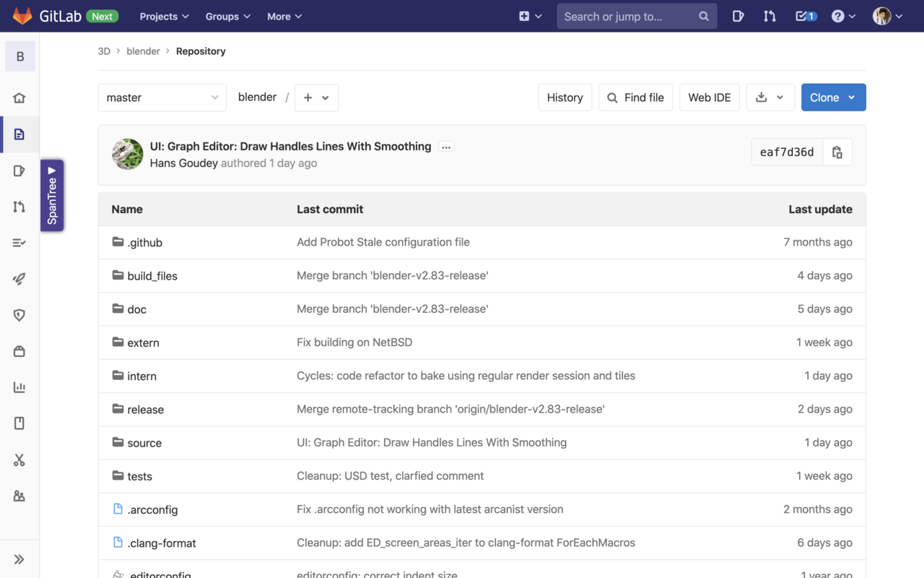Screen dimensions: 924x578
Task: Open the .github folder
Action: pyautogui.click(x=144, y=243)
